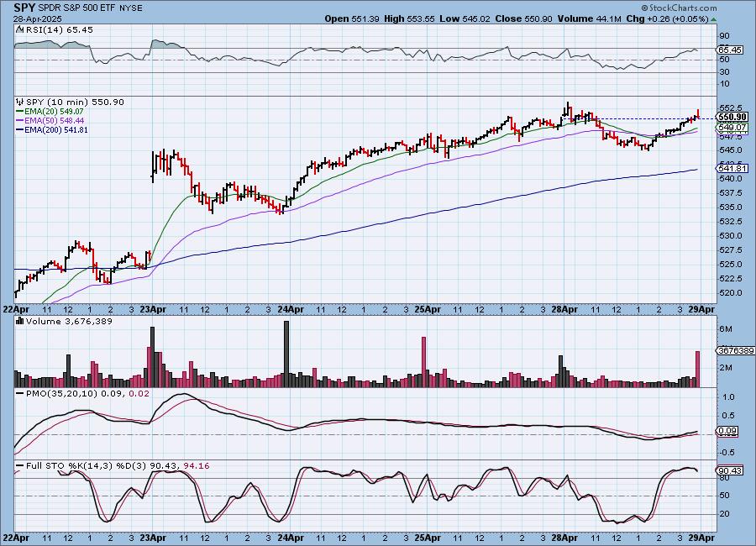Click the 1.0 label on the PMO axis
Image resolution: width=756 pixels, height=546 pixels.
728,397
